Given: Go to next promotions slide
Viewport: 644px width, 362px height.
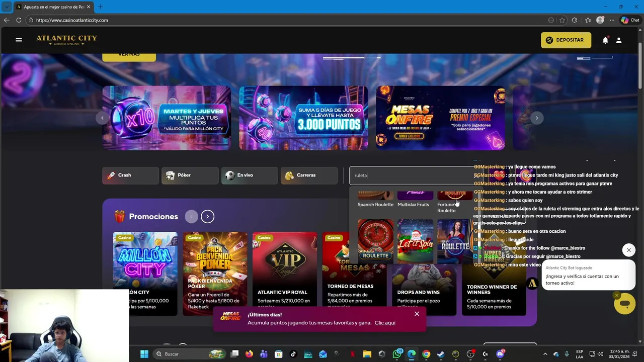Looking at the screenshot, I should (x=208, y=217).
